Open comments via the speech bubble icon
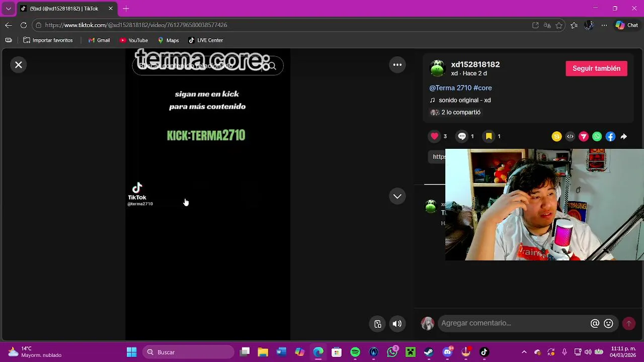 [x=462, y=136]
